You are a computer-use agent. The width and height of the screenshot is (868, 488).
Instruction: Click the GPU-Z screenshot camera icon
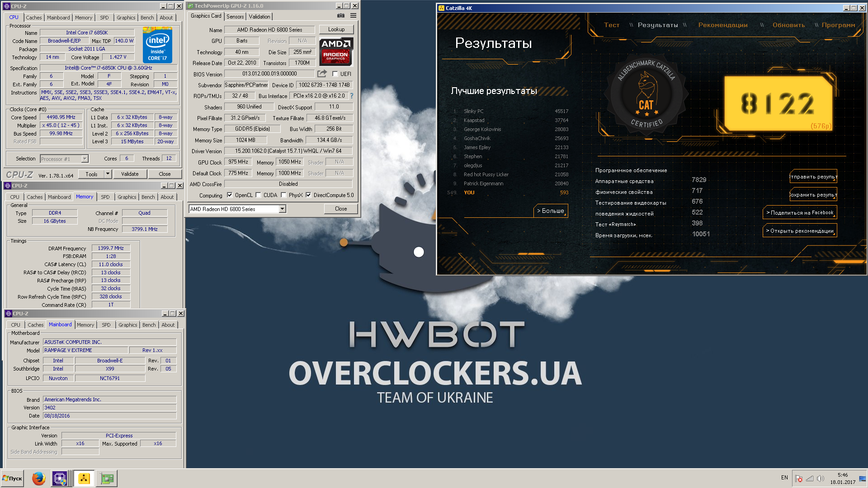coord(341,16)
